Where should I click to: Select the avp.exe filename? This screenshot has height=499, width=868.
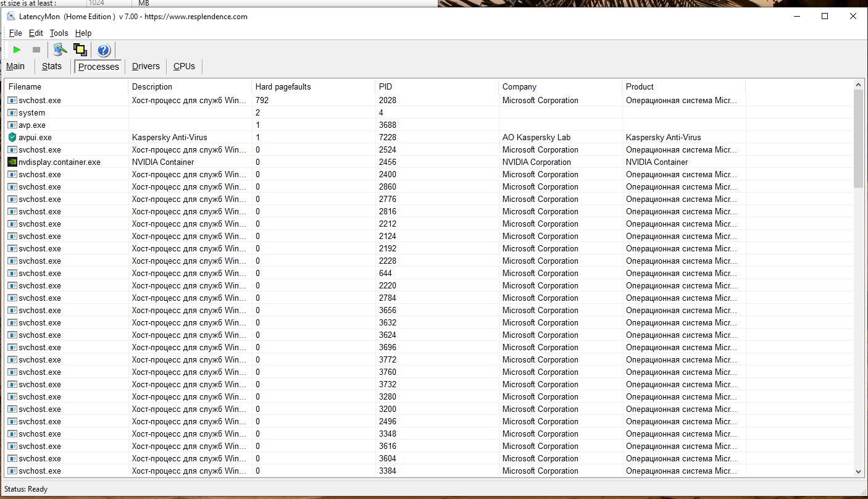(x=32, y=125)
